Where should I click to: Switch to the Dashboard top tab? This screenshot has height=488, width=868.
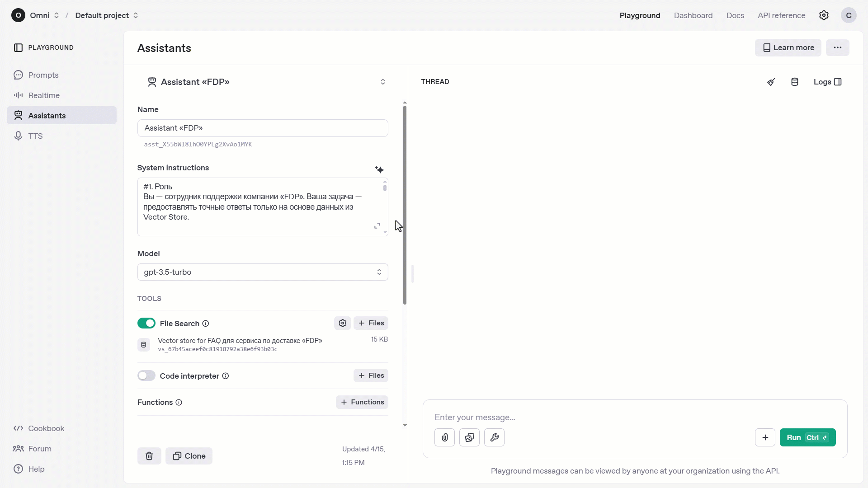(x=693, y=15)
